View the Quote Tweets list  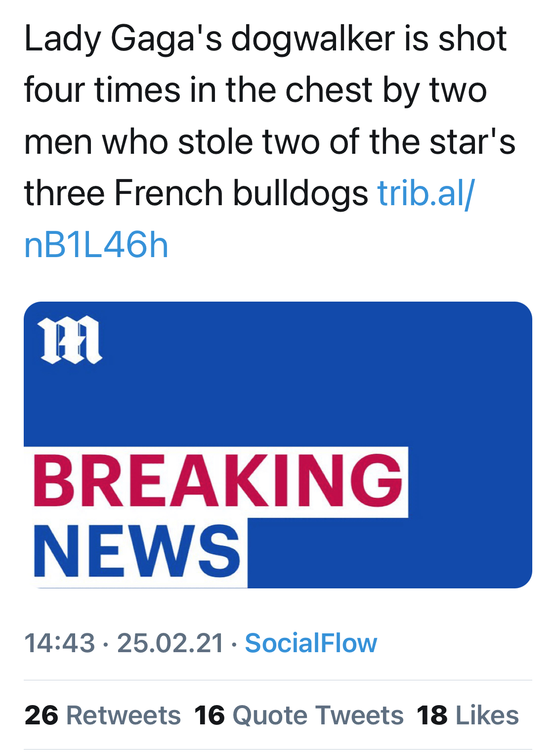coord(318,715)
